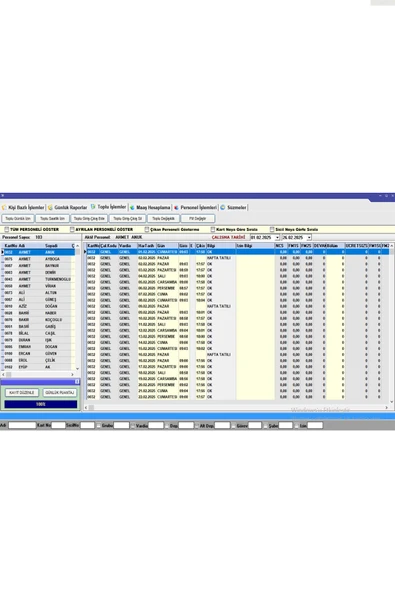Enable TÜM PERSONELİ GÖSTER checkbox
The height and width of the screenshot is (592, 395).
coord(6,230)
